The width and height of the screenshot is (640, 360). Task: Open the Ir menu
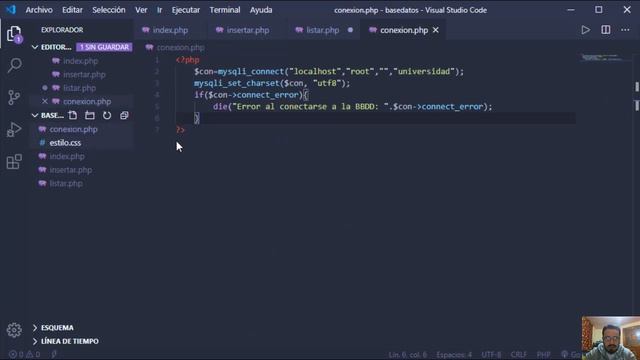(x=160, y=10)
